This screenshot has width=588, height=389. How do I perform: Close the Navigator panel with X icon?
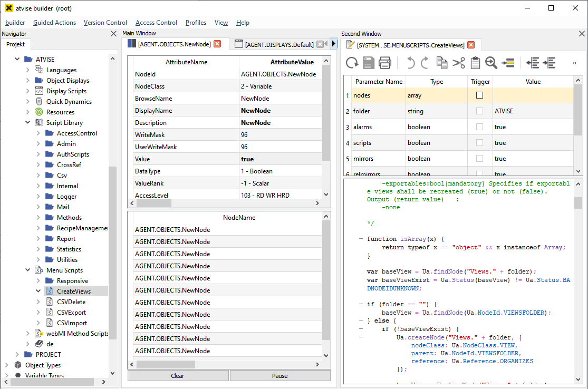113,34
